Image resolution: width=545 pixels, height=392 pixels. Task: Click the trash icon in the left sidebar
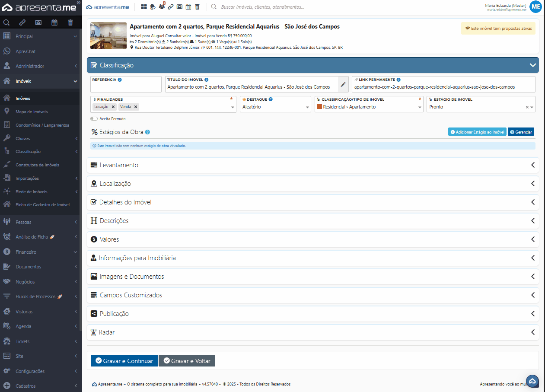coord(70,22)
